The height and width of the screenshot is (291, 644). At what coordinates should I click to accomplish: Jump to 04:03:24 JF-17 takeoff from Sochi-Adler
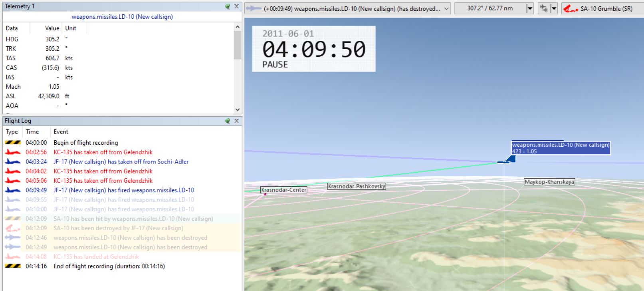click(x=122, y=162)
